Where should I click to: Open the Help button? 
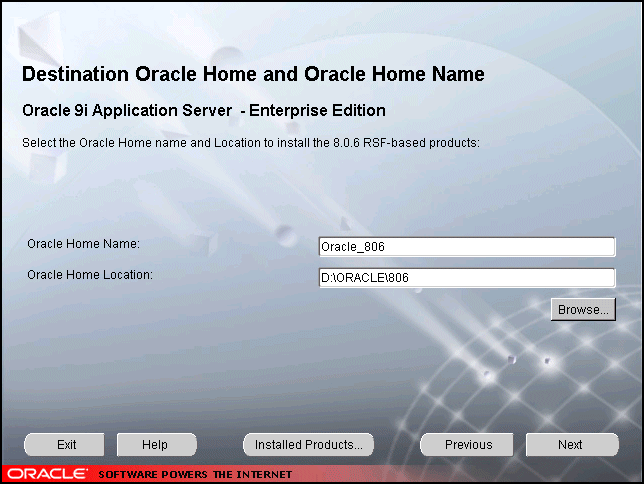coord(156,445)
